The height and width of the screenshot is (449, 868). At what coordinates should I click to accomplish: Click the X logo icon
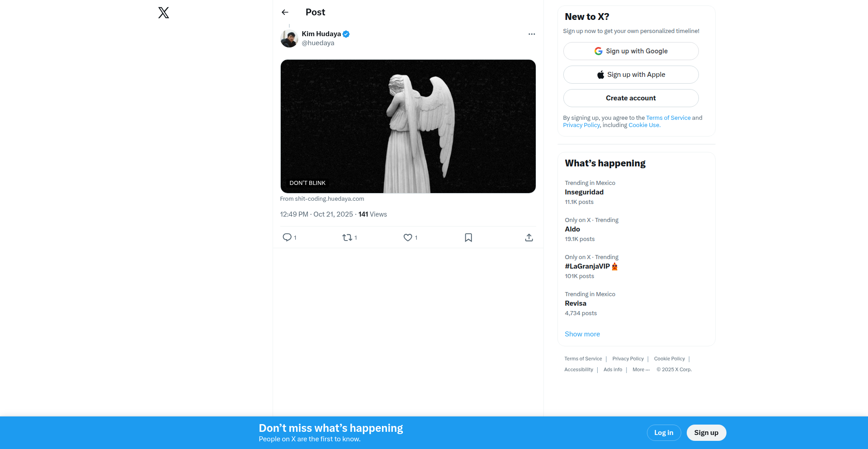pyautogui.click(x=164, y=13)
